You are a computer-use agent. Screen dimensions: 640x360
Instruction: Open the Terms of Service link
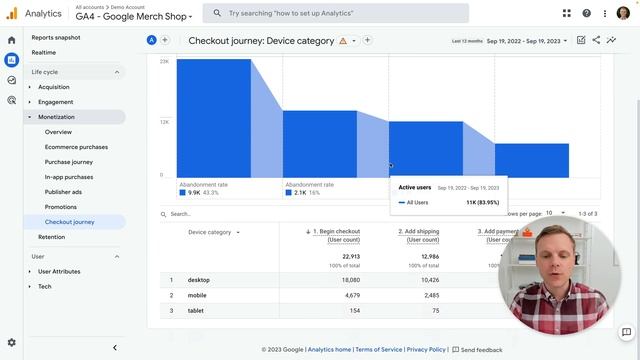click(378, 350)
